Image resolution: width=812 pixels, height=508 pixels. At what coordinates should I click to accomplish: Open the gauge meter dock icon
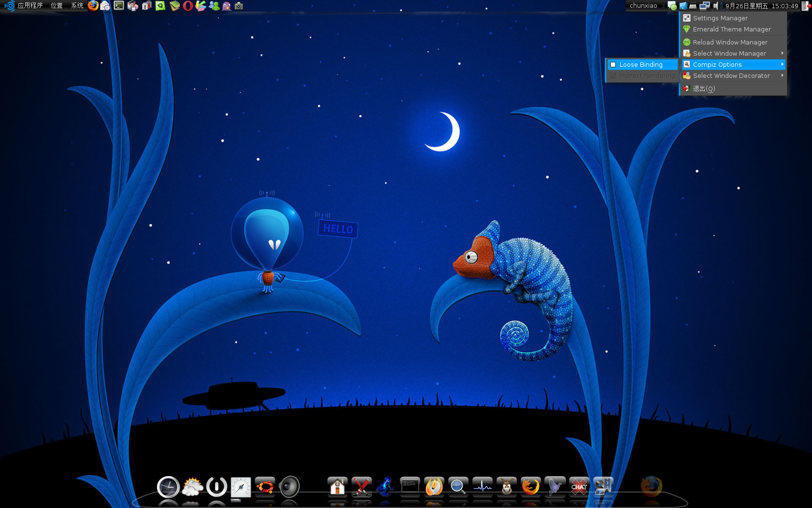[x=241, y=487]
